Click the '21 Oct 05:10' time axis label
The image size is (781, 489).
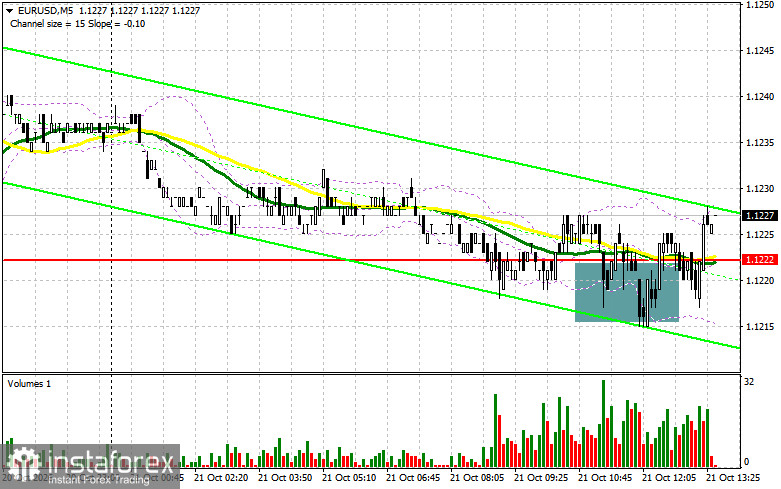click(349, 478)
